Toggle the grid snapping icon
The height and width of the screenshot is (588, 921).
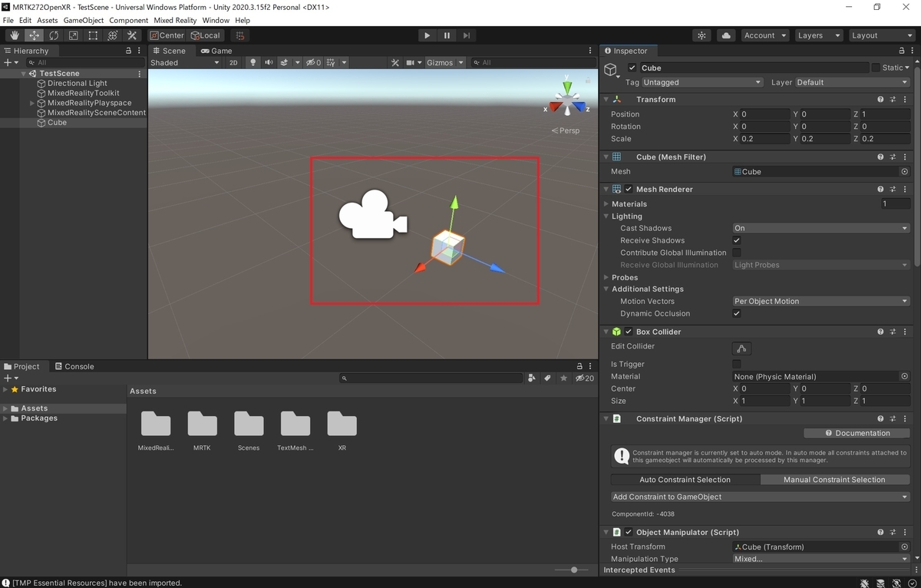point(240,35)
